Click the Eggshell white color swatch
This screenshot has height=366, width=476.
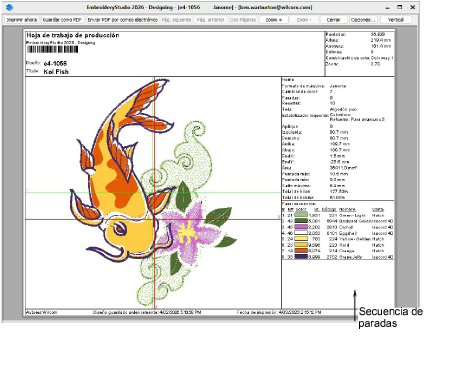click(301, 233)
